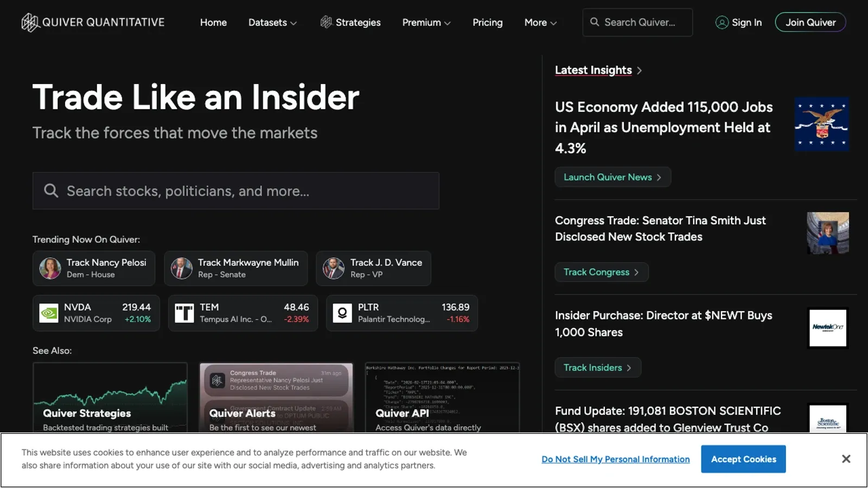Read the US Economy Added 115,000 Jobs article

[663, 127]
